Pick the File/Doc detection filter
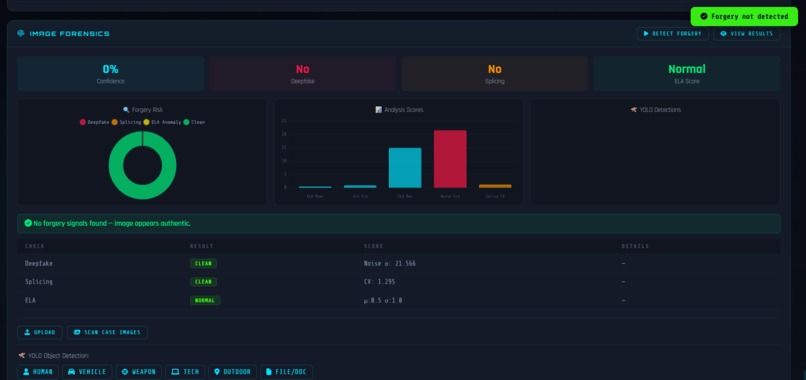The height and width of the screenshot is (380, 806). (286, 372)
